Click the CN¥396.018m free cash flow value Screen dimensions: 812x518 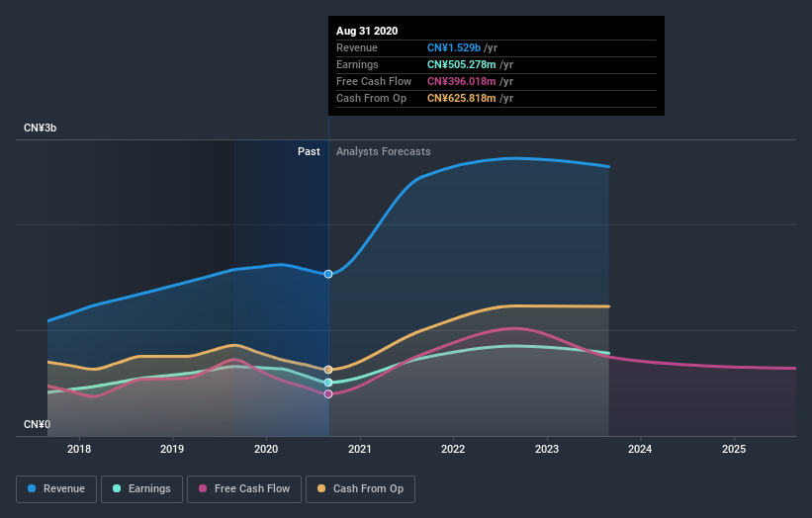462,81
